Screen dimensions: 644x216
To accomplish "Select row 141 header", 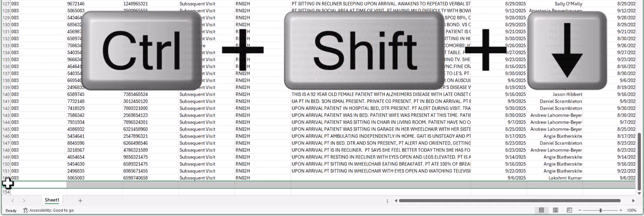I will [6, 101].
